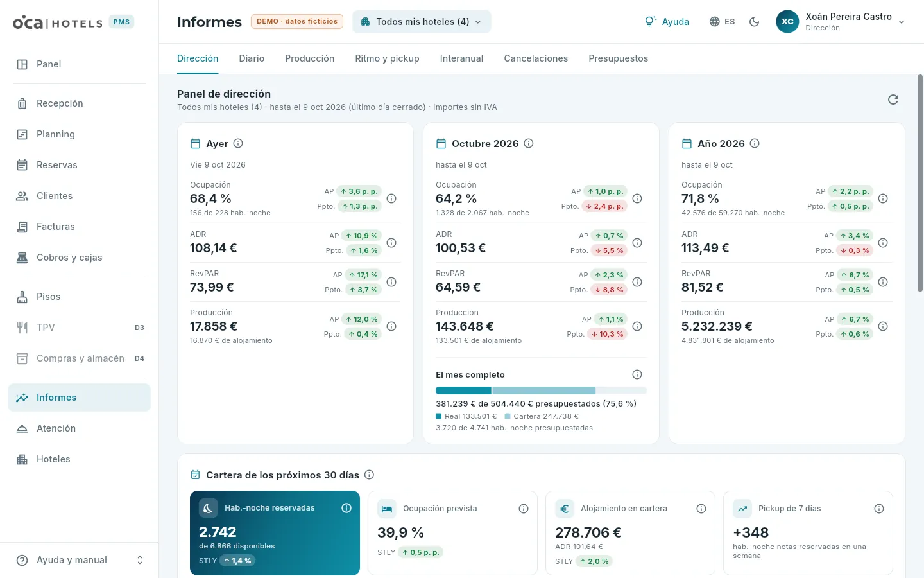Image resolution: width=924 pixels, height=578 pixels.
Task: Open Reservas in the sidebar
Action: tap(79, 165)
